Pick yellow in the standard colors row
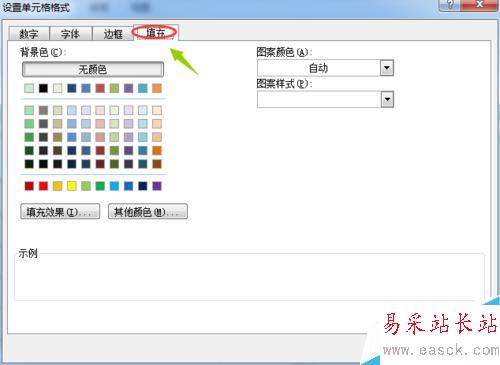The image size is (500, 365). pyautogui.click(x=72, y=186)
